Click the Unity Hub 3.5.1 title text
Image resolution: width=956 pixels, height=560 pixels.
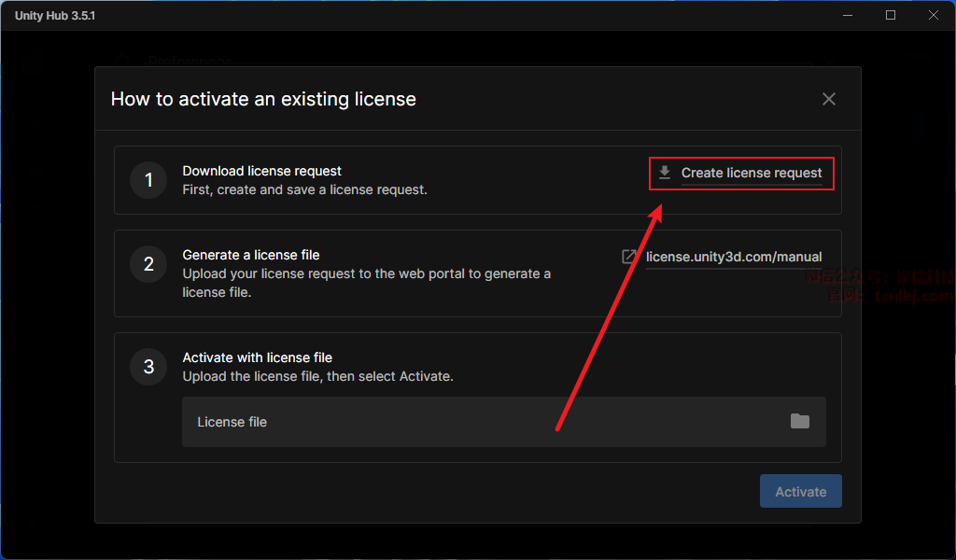coord(55,16)
